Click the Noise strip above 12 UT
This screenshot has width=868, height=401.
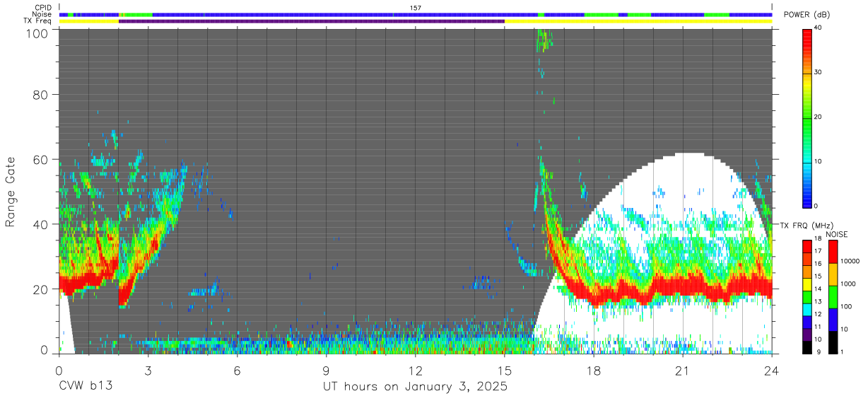click(x=415, y=14)
